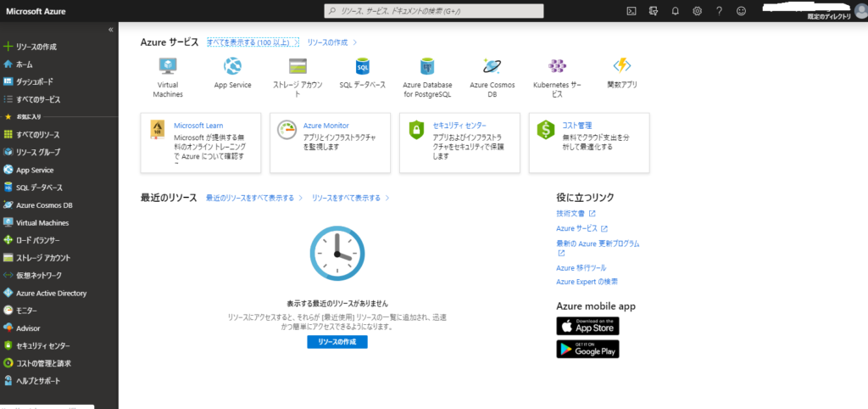The image size is (868, 409).
Task: Open the account avatar menu
Action: 860,11
